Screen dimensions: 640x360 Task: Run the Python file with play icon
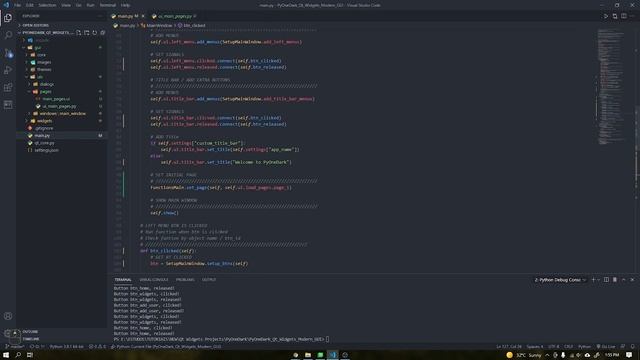606,16
